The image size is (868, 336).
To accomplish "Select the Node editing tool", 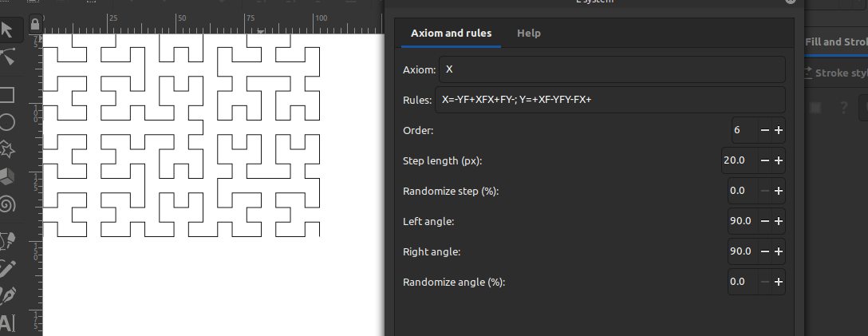I will (x=6, y=57).
